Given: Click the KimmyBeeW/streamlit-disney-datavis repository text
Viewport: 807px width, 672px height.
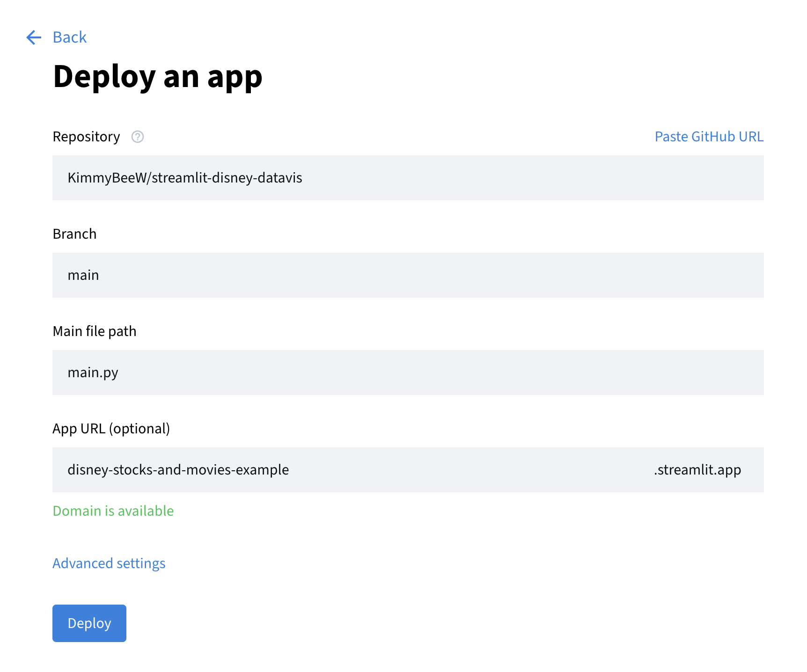Looking at the screenshot, I should [184, 178].
